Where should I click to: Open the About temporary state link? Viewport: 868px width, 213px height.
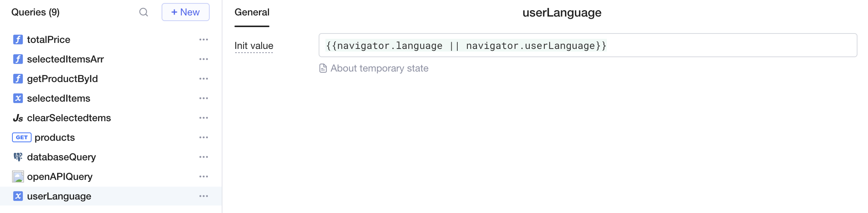tap(379, 68)
